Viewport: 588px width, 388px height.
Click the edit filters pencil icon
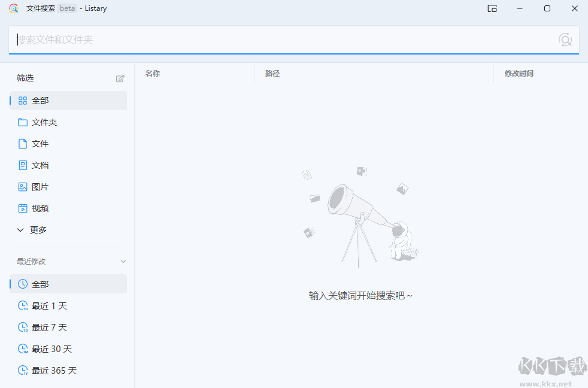pyautogui.click(x=120, y=78)
